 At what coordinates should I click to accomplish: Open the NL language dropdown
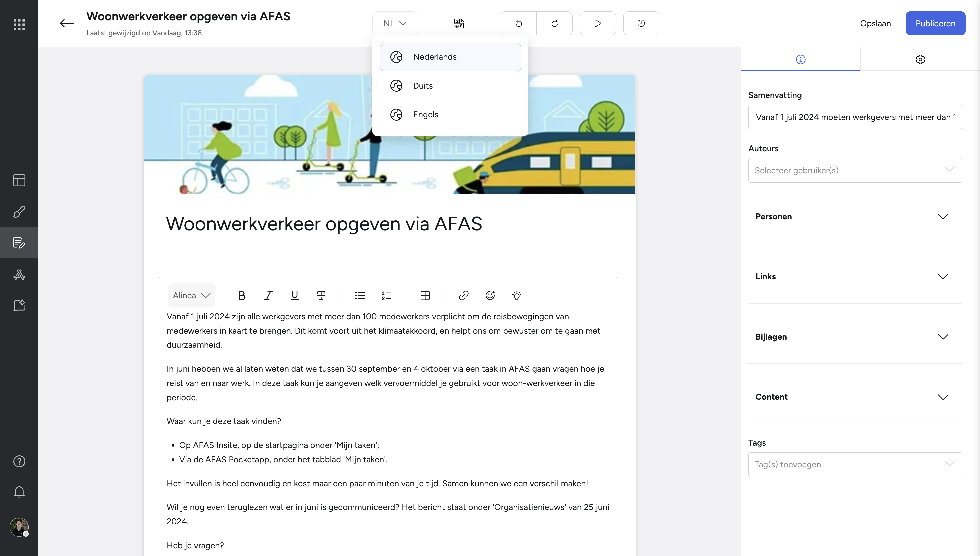click(x=395, y=23)
